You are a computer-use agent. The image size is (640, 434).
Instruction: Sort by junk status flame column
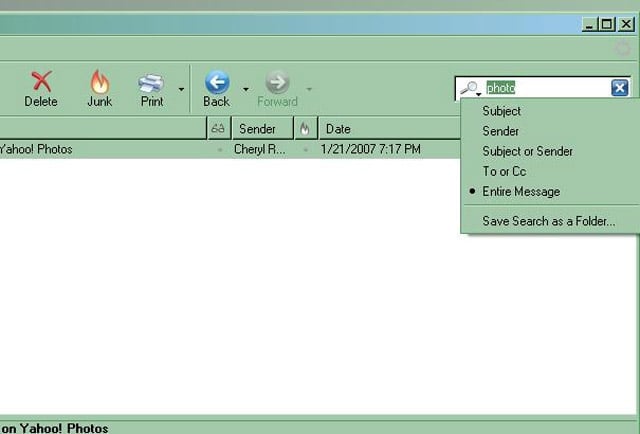click(305, 129)
